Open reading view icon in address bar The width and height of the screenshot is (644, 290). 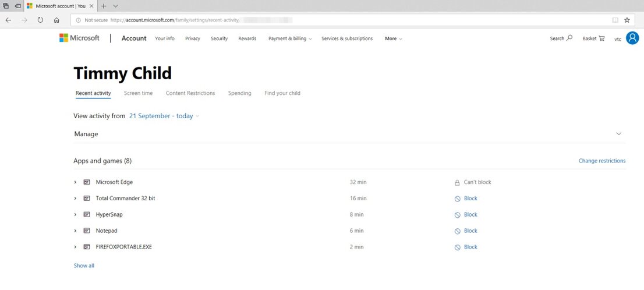[615, 20]
